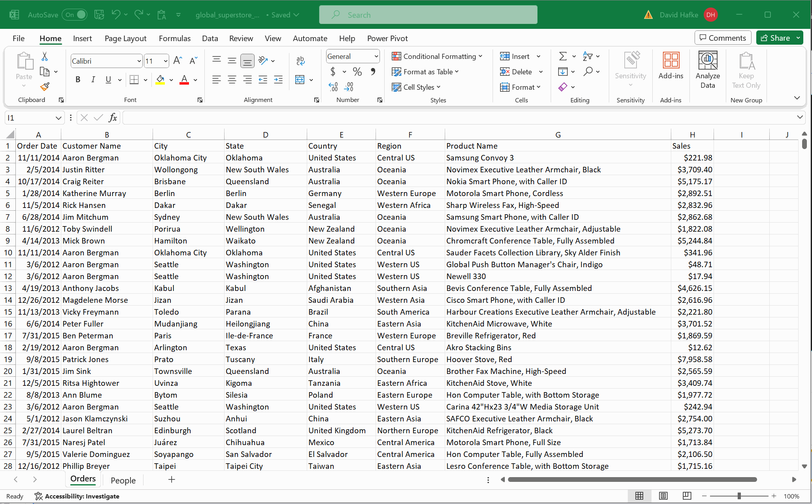
Task: Click Decrease Decimal icon
Action: [349, 87]
